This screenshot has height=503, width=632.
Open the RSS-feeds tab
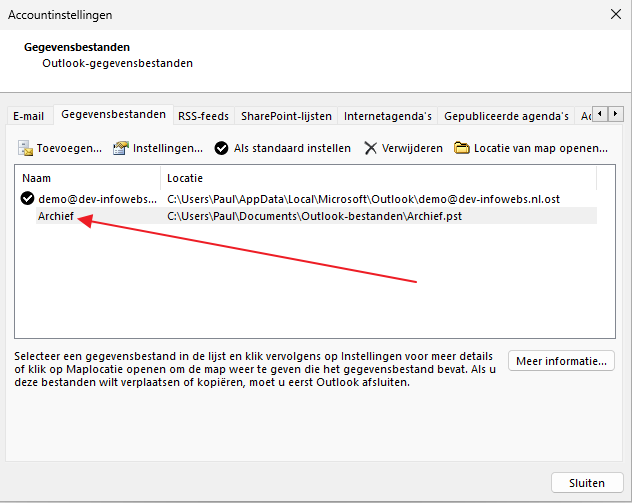click(x=203, y=116)
